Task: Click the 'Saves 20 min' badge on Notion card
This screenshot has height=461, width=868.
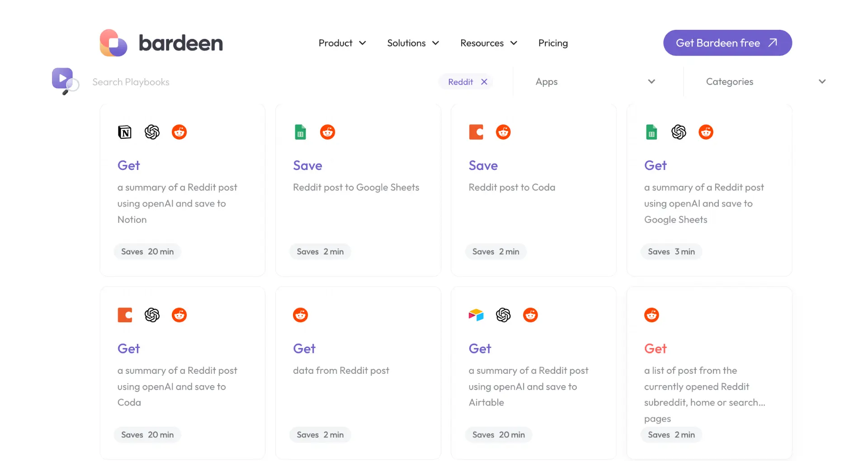Action: pos(147,252)
